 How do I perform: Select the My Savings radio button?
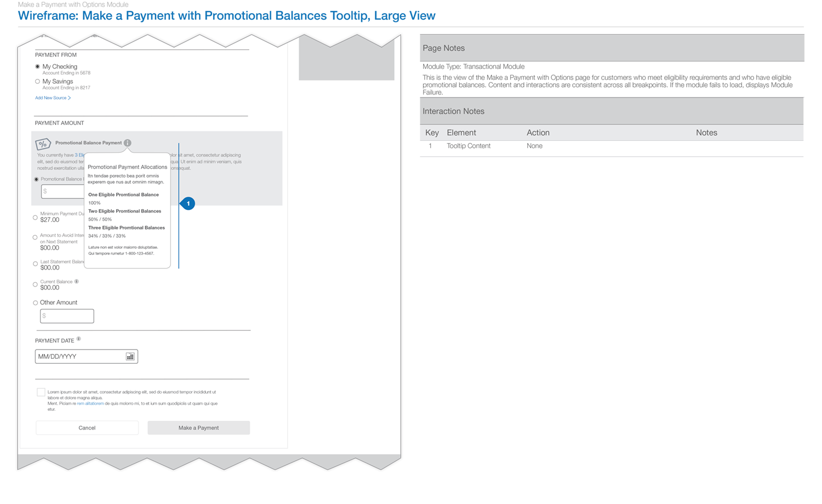click(37, 82)
